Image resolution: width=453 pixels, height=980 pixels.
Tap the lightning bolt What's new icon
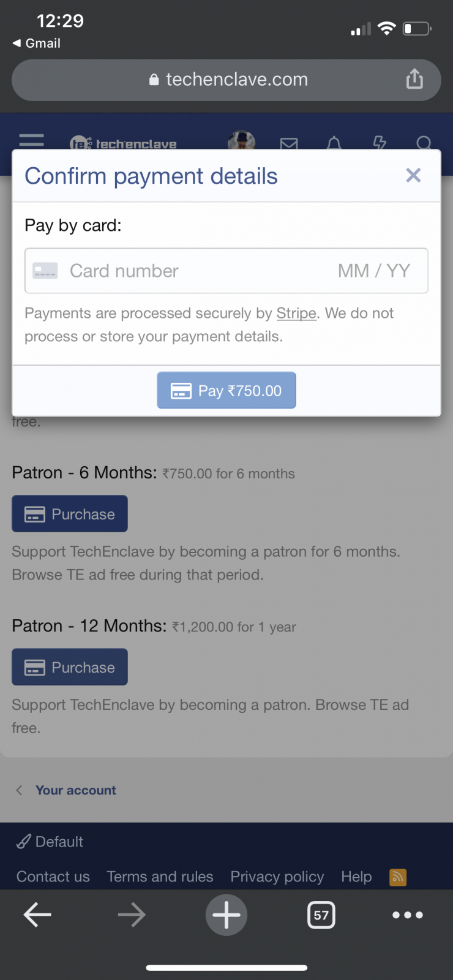coord(380,143)
